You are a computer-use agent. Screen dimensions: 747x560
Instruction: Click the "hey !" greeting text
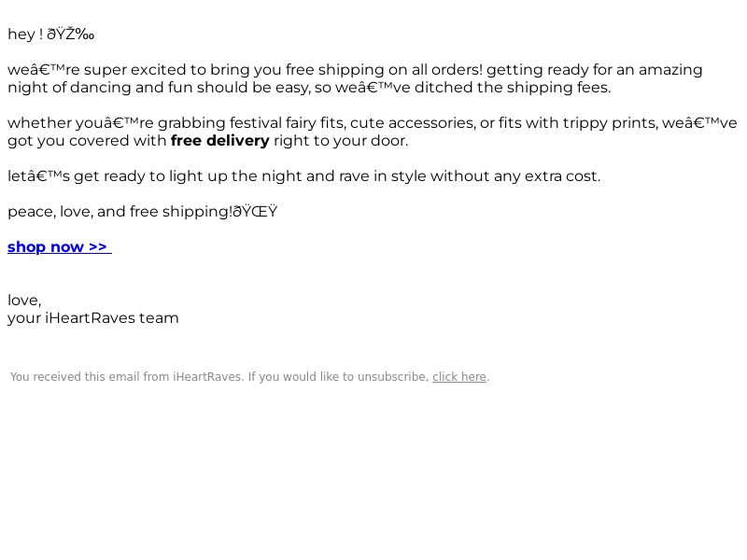(25, 35)
